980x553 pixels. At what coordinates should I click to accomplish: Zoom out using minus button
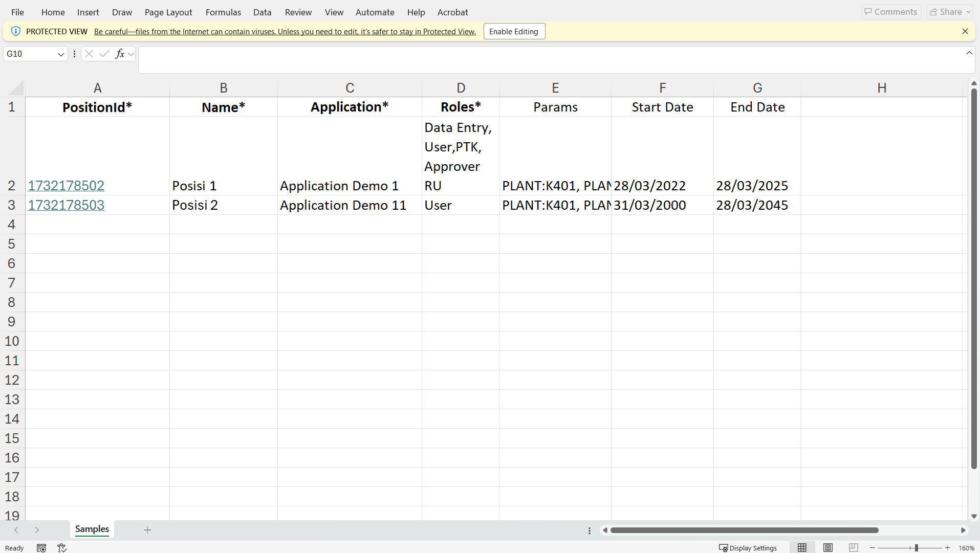(x=872, y=548)
